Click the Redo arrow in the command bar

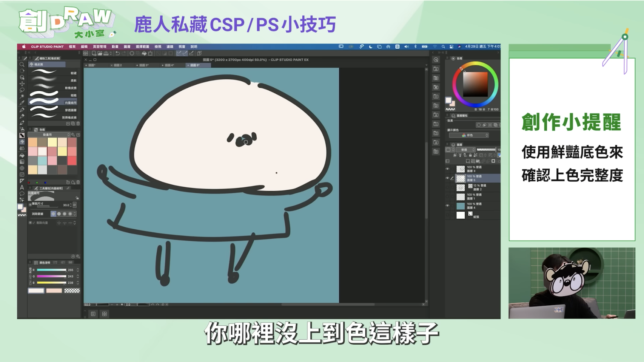click(124, 53)
